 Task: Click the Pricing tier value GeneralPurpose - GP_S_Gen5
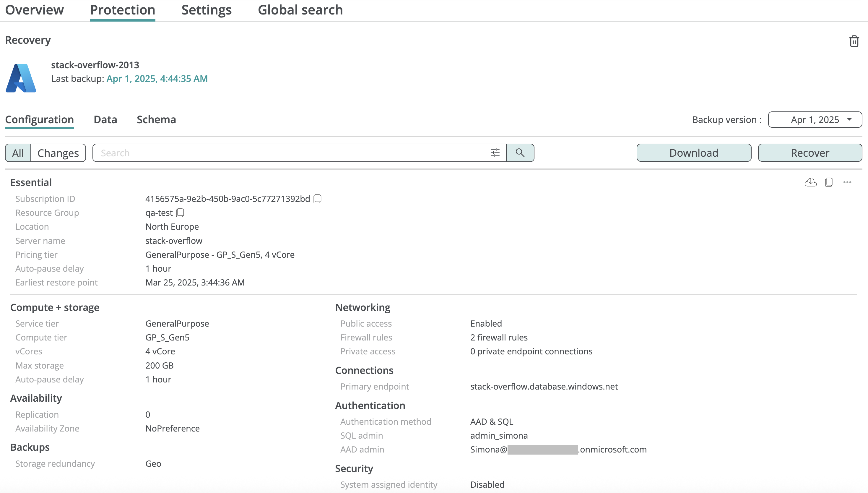click(220, 254)
